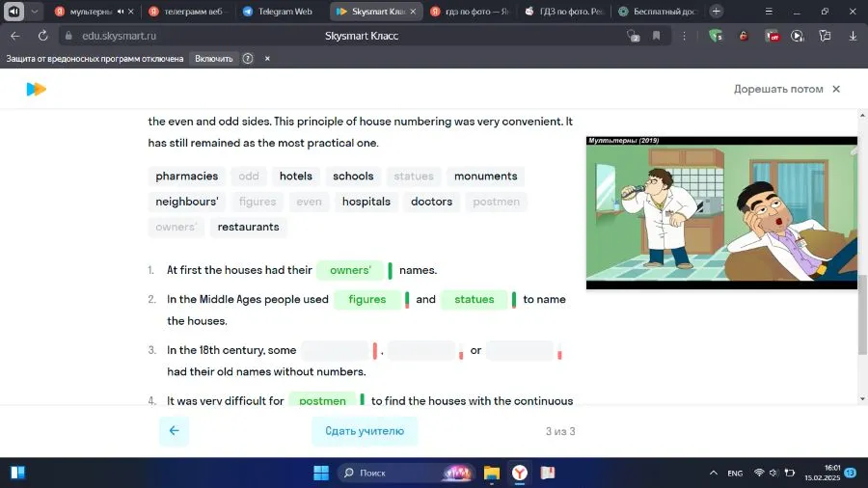Click the taskbar clock showing 16:01
The width and height of the screenshot is (868, 488).
click(x=823, y=473)
